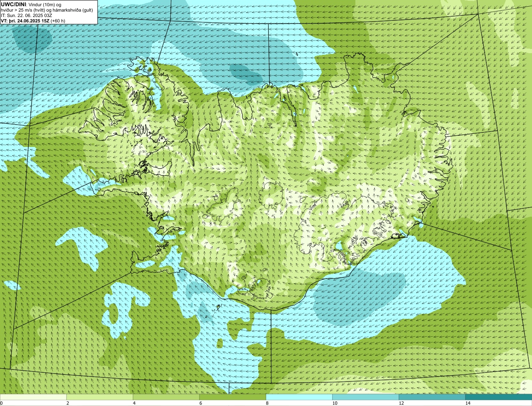Click the 10–12 m/s turquoise legend swatch
Image resolution: width=532 pixels, height=406 pixels.
(x=366, y=397)
